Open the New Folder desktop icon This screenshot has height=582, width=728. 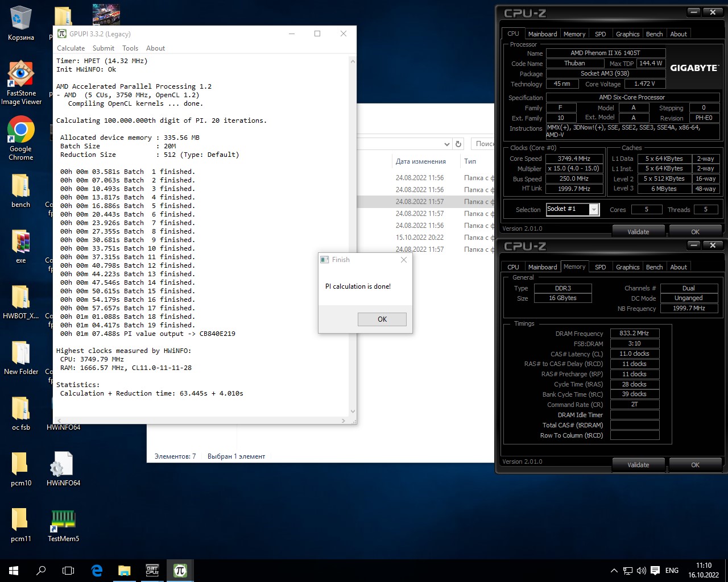point(21,357)
